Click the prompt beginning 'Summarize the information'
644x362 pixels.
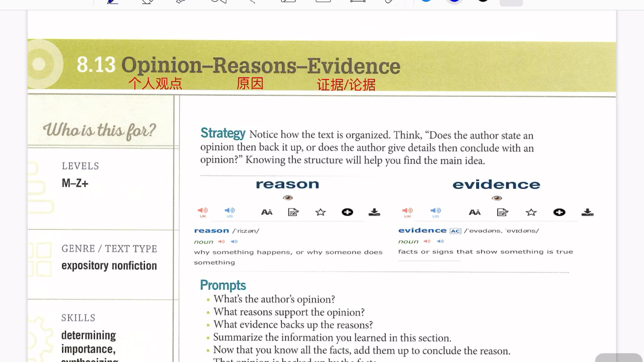click(332, 337)
